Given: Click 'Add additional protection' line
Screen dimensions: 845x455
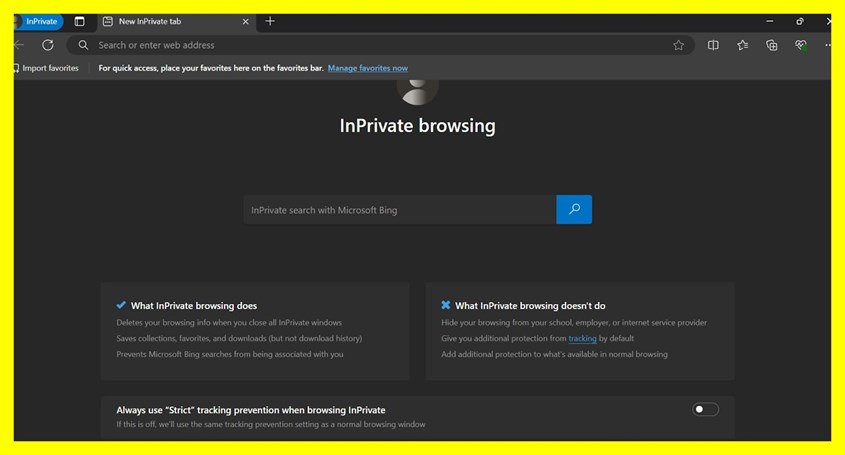Looking at the screenshot, I should tap(554, 354).
